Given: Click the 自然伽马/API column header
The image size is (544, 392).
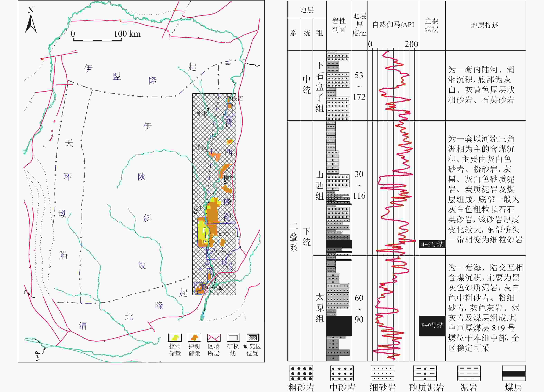Looking at the screenshot, I should click(x=393, y=25).
